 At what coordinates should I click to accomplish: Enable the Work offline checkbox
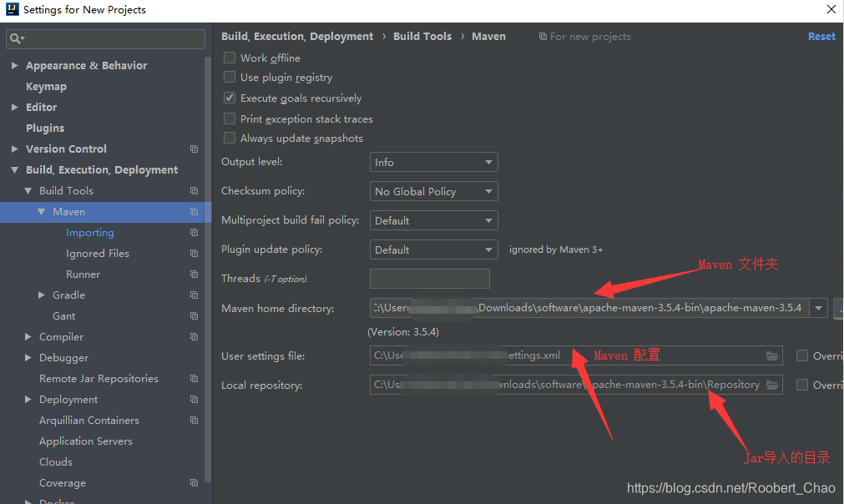point(230,58)
